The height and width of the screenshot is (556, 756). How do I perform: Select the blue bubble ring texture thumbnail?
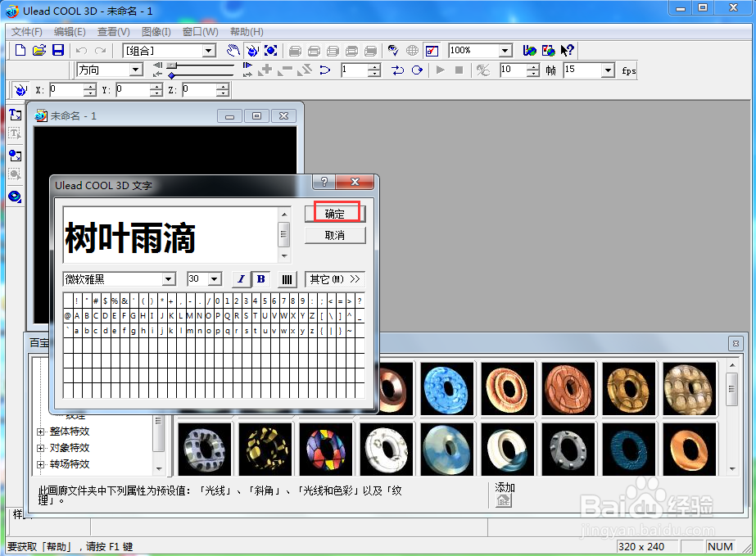446,389
